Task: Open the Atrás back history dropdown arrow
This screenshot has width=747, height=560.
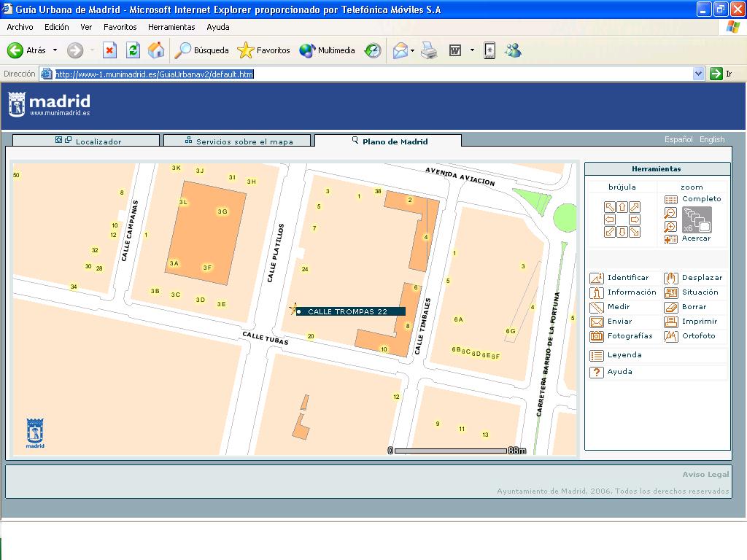Action: (55, 50)
